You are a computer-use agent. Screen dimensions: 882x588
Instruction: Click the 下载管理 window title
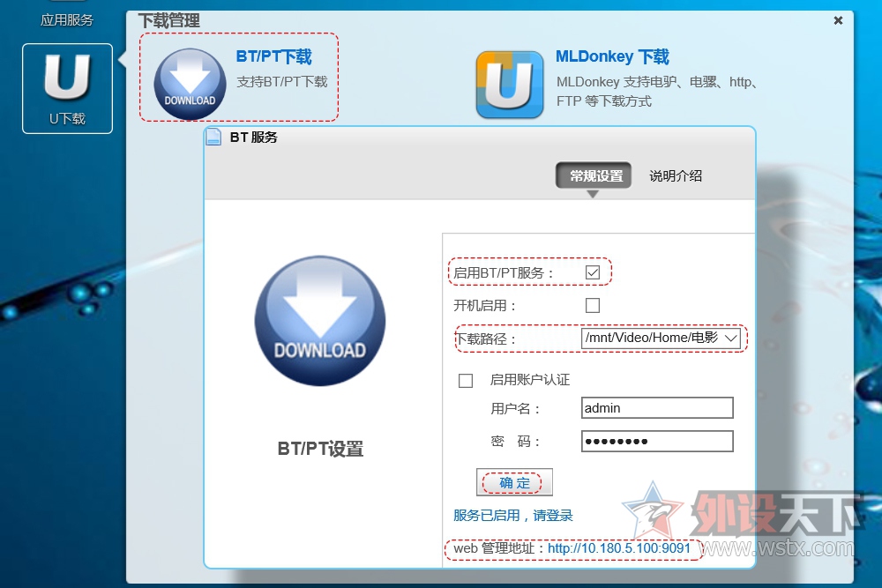[168, 21]
